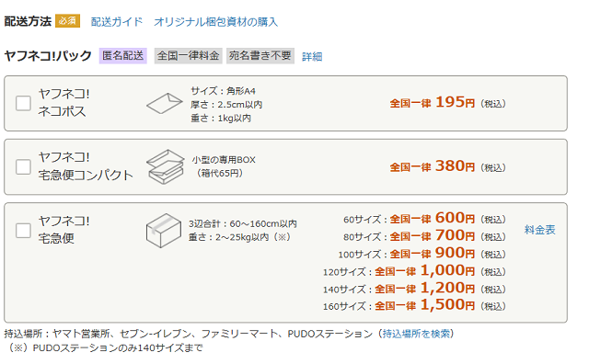
Task: Click the envelope icon for ネコポス
Action: coord(164,103)
